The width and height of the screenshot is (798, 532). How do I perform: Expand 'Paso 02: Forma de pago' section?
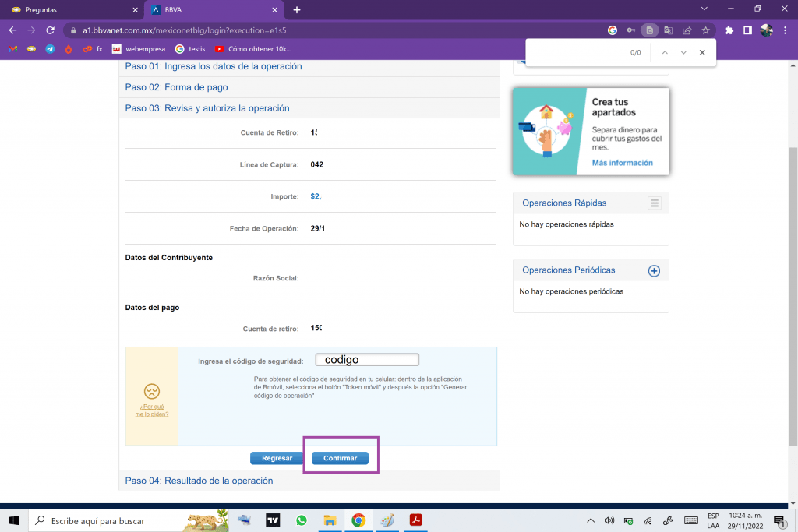176,87
